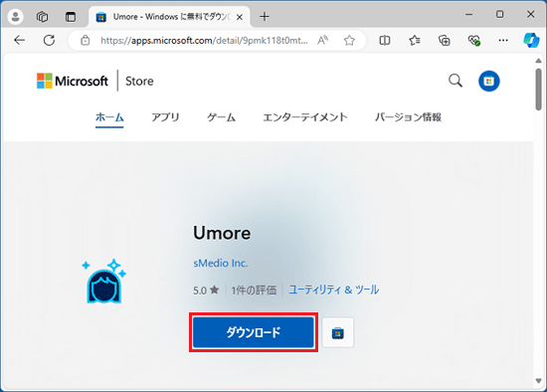Search the Store with magnifier icon
Viewport: 547px width, 392px height.
click(x=456, y=81)
